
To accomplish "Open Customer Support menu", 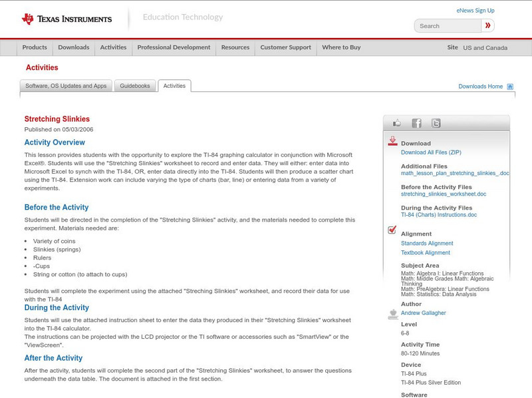I will 286,47.
